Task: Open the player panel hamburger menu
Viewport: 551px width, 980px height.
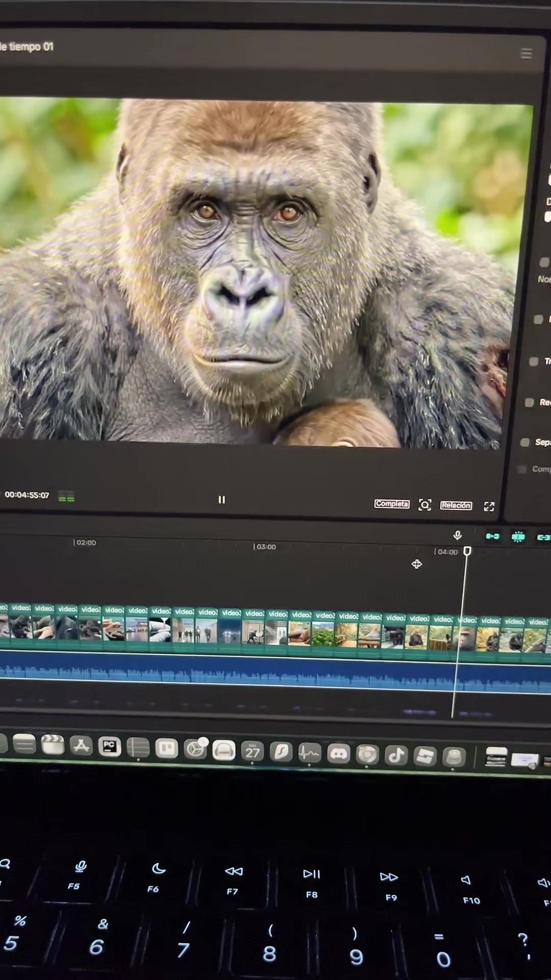Action: coord(526,54)
